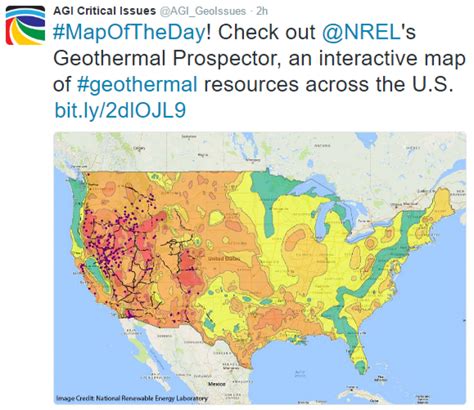The image size is (474, 410).
Task: Open the @AGI_GeoIssues handle
Action: [x=203, y=11]
